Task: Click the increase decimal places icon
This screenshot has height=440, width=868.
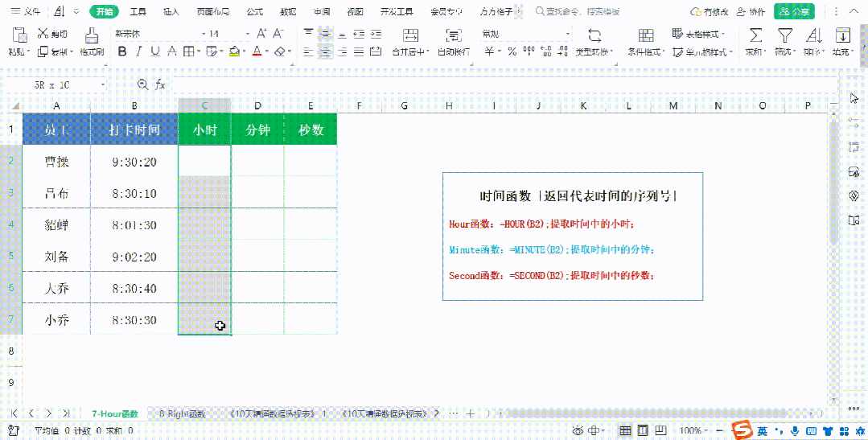Action: [x=546, y=51]
